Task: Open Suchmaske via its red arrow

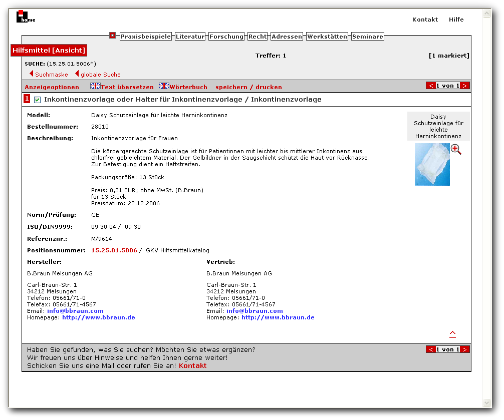Action: 32,73
